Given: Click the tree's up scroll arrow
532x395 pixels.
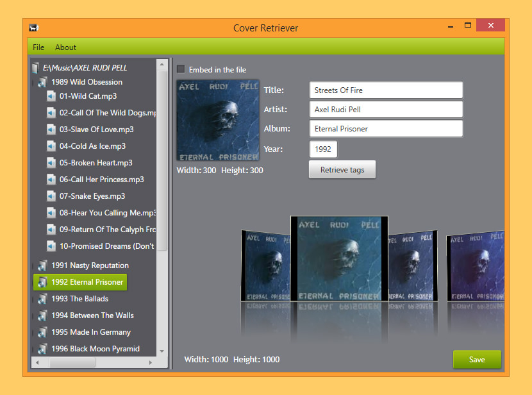Looking at the screenshot, I should 162,64.
